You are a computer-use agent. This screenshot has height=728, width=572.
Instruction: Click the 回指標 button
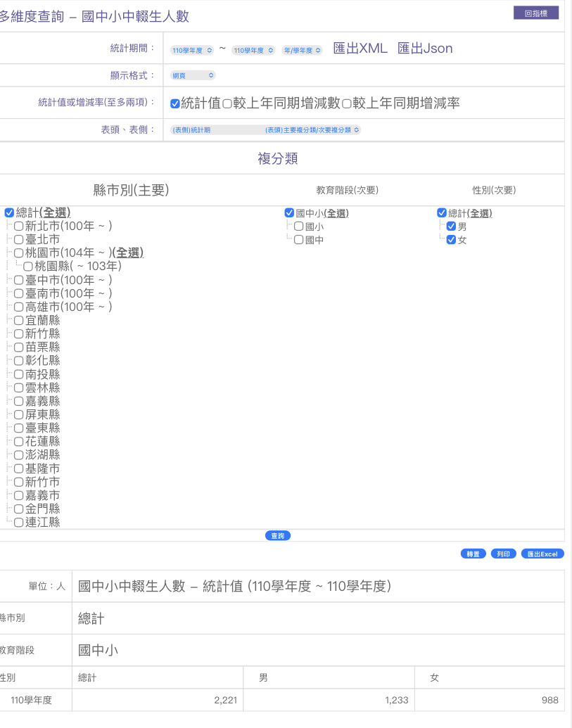(x=536, y=13)
